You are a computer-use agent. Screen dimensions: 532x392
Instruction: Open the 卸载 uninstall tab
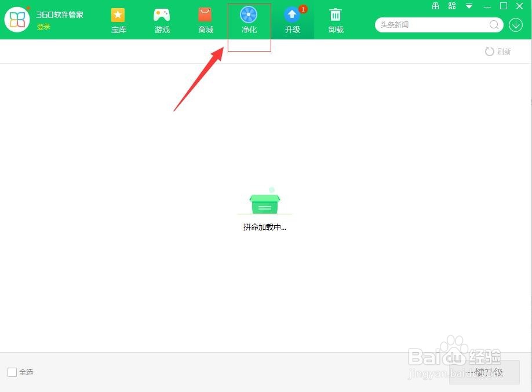pos(336,21)
